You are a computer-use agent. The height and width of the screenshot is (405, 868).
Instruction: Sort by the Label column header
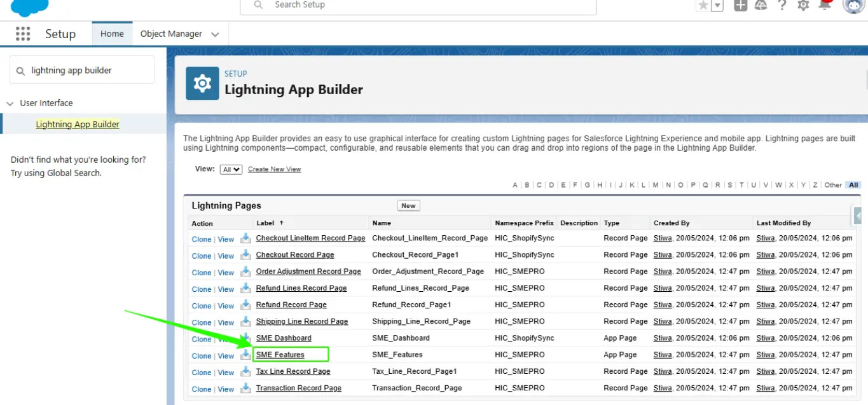point(265,223)
